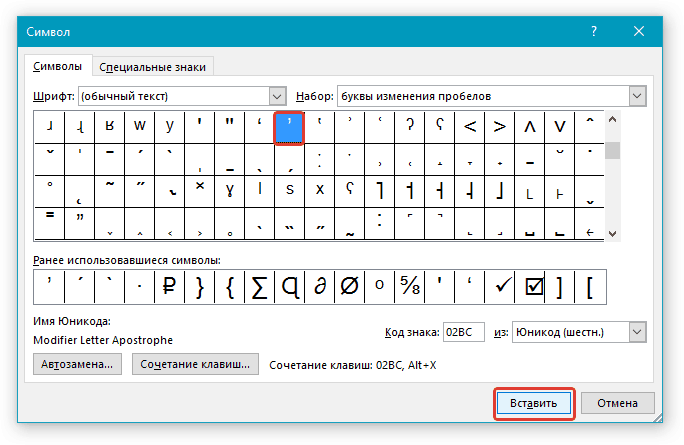The image size is (684, 445).
Task: Click the highlighted Modifier Letter Apostrophe cell
Action: tap(289, 127)
